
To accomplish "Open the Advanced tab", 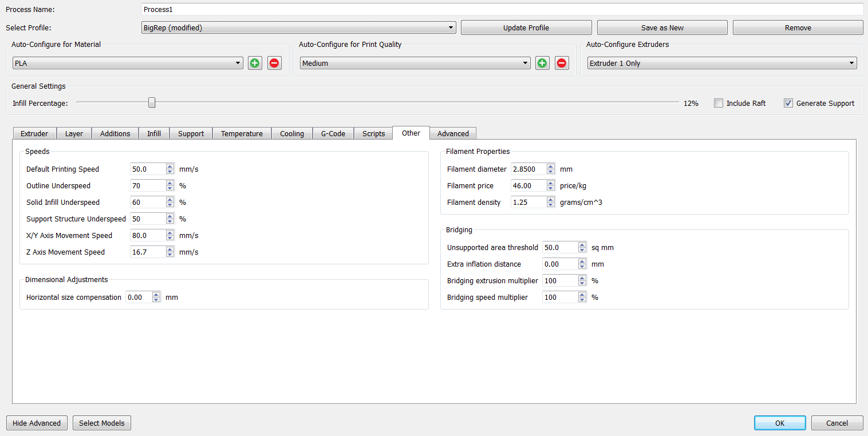I will coord(453,133).
